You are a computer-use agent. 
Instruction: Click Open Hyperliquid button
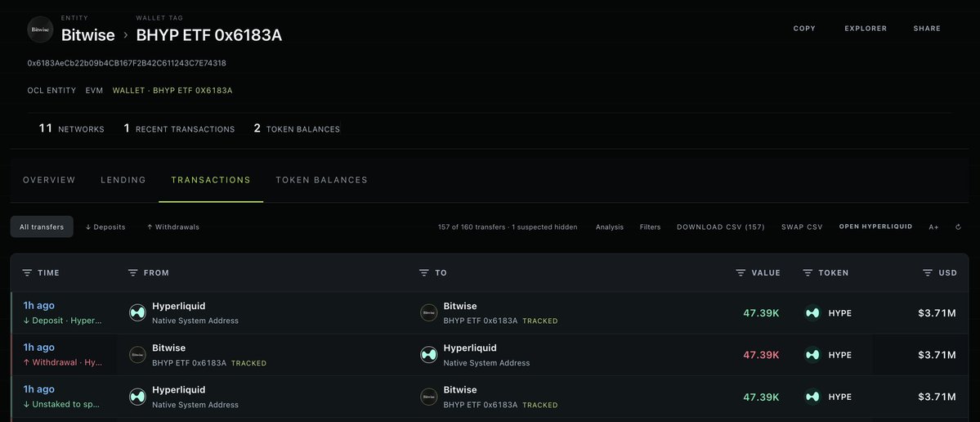(x=875, y=227)
